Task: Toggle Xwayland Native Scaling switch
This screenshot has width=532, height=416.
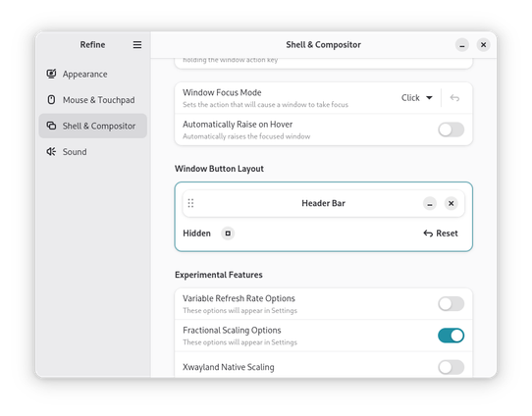Action: coord(451,367)
